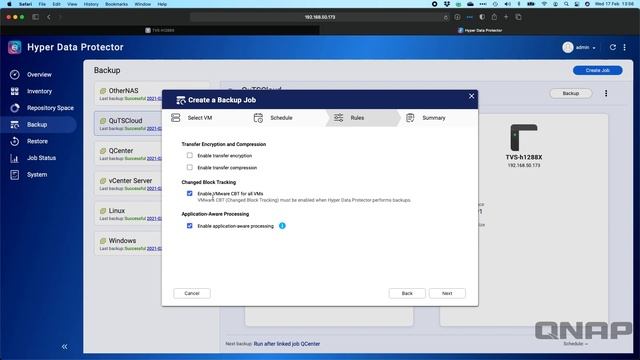Run Backup for the QuTSCloud job
Screen dimensions: 640x360
(571, 93)
